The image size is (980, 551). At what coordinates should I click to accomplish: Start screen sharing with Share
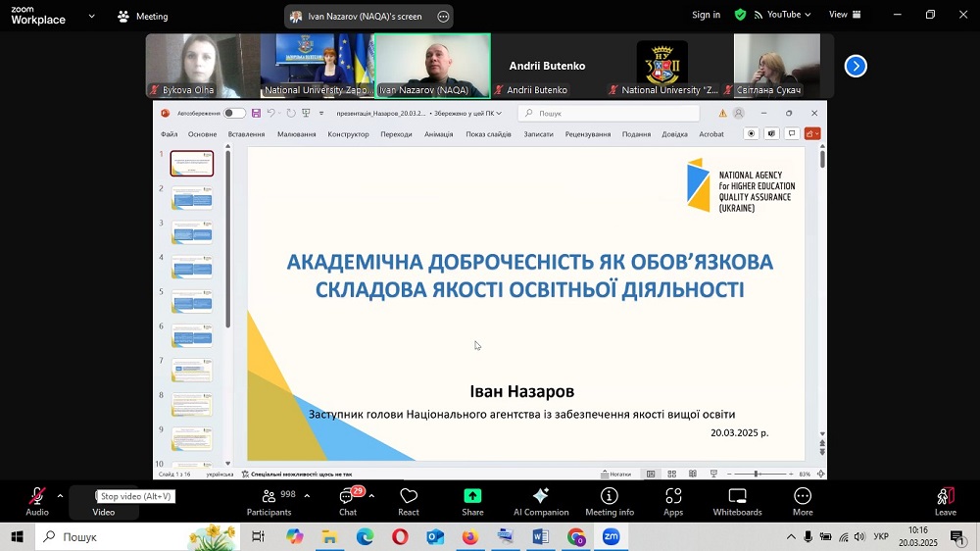point(472,500)
